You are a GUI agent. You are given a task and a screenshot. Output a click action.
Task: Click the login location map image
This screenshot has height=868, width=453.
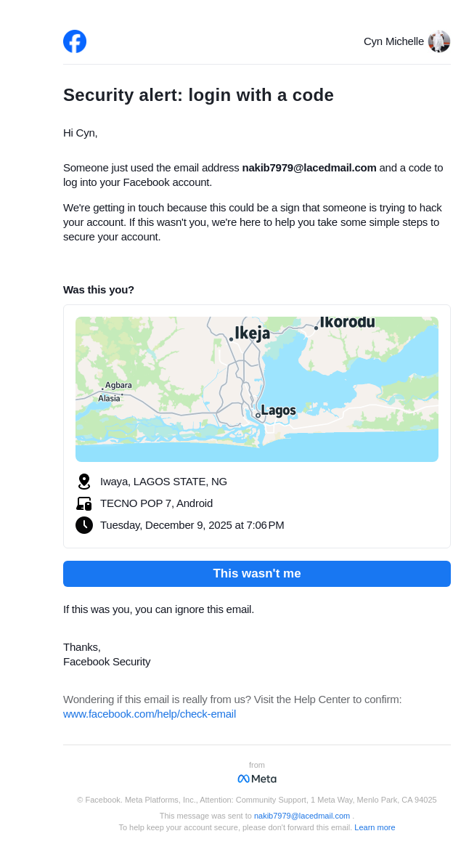click(x=257, y=389)
